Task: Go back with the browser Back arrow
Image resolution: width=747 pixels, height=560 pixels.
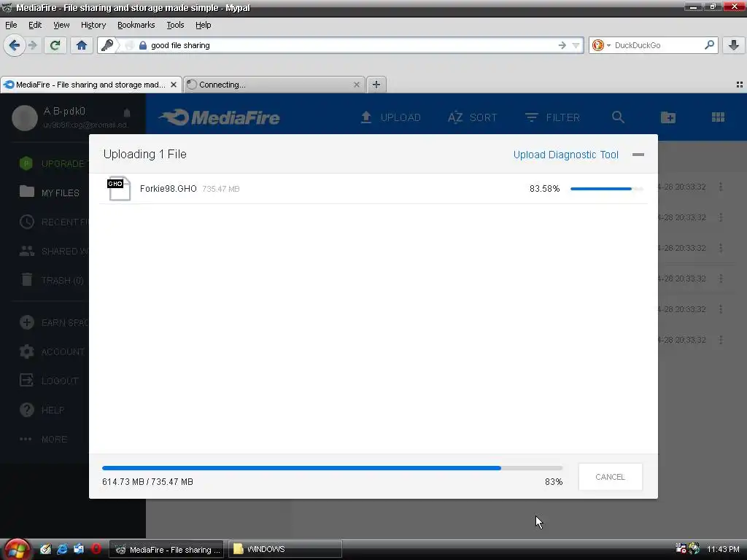Action: tap(15, 45)
